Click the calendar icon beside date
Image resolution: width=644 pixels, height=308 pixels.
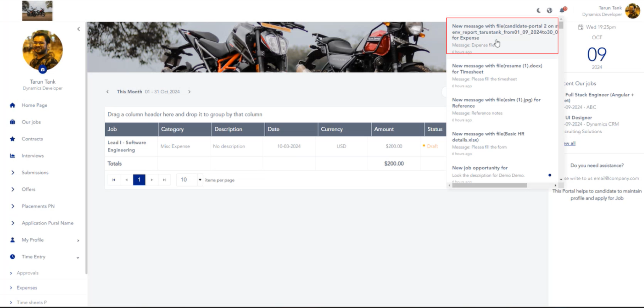[x=581, y=27]
